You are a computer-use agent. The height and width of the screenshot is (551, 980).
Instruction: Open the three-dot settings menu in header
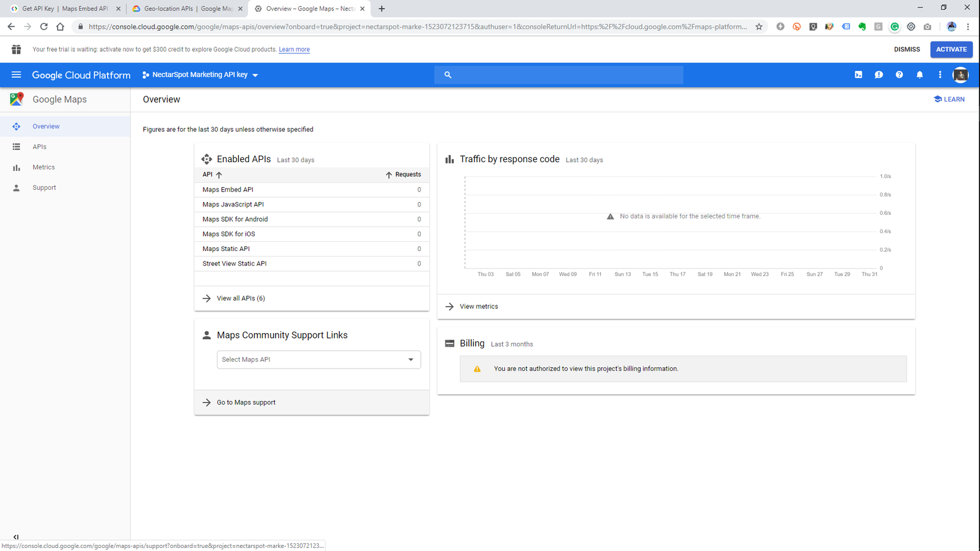pyautogui.click(x=940, y=75)
